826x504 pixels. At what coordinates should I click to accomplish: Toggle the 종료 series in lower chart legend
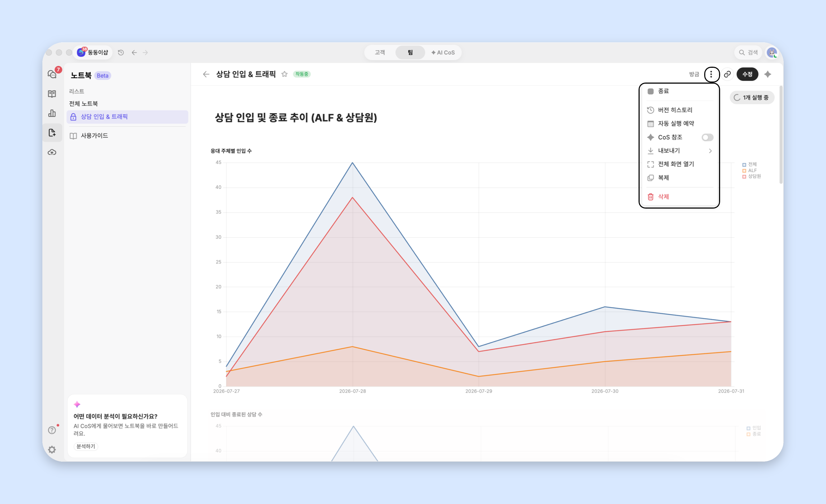tap(753, 434)
